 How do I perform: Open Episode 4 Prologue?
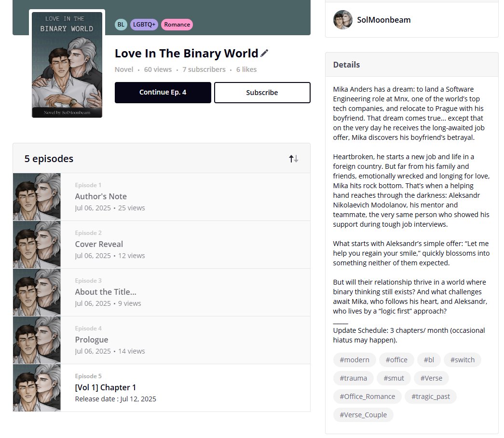(162, 340)
